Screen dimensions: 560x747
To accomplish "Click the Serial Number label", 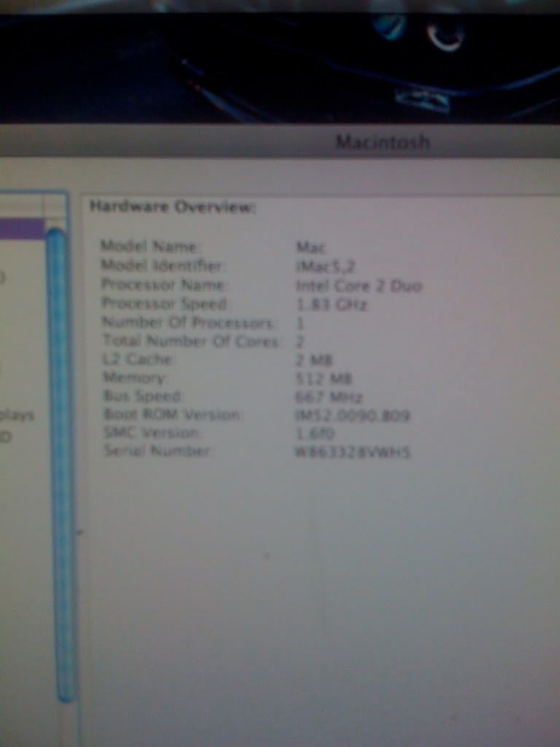I will pos(157,452).
